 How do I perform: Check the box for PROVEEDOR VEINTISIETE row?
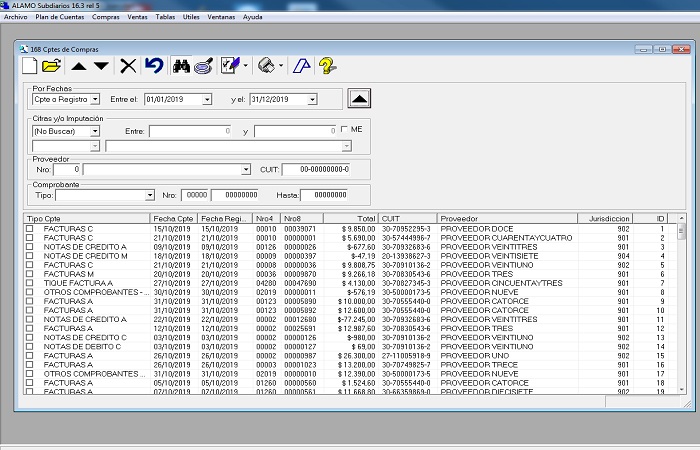click(x=29, y=256)
